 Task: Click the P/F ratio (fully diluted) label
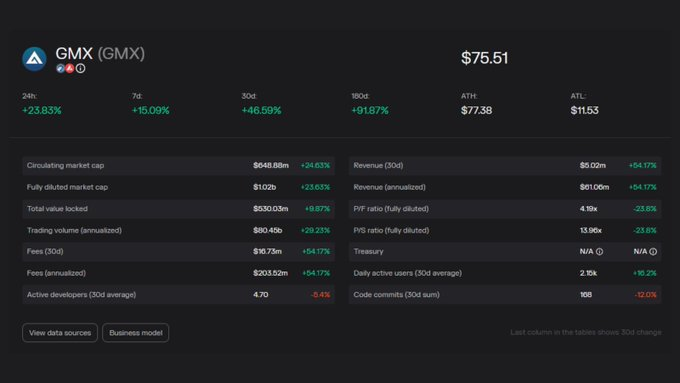(x=391, y=209)
